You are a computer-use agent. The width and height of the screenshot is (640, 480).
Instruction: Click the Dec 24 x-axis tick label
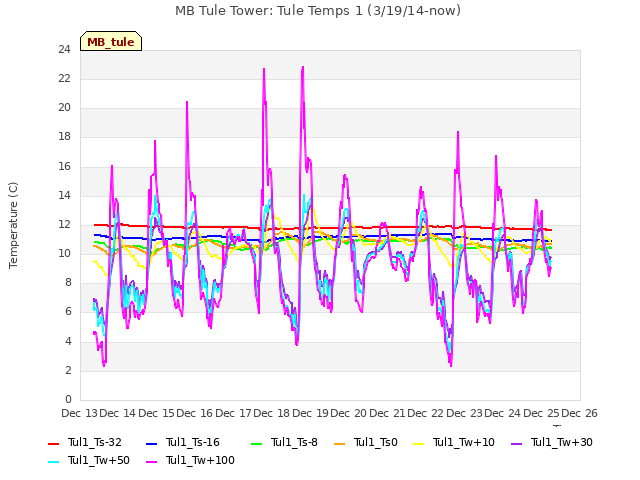(x=502, y=413)
